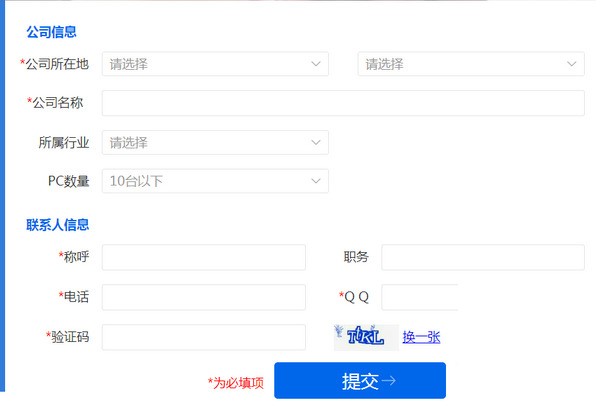Screen dimensions: 613x406
Task: Focus the 验证码 input field
Action: pyautogui.click(x=204, y=337)
